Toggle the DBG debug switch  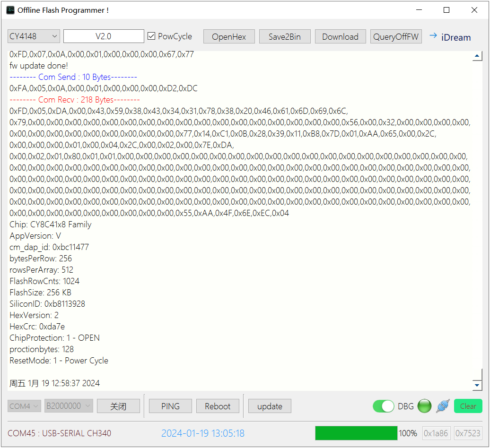tap(383, 406)
